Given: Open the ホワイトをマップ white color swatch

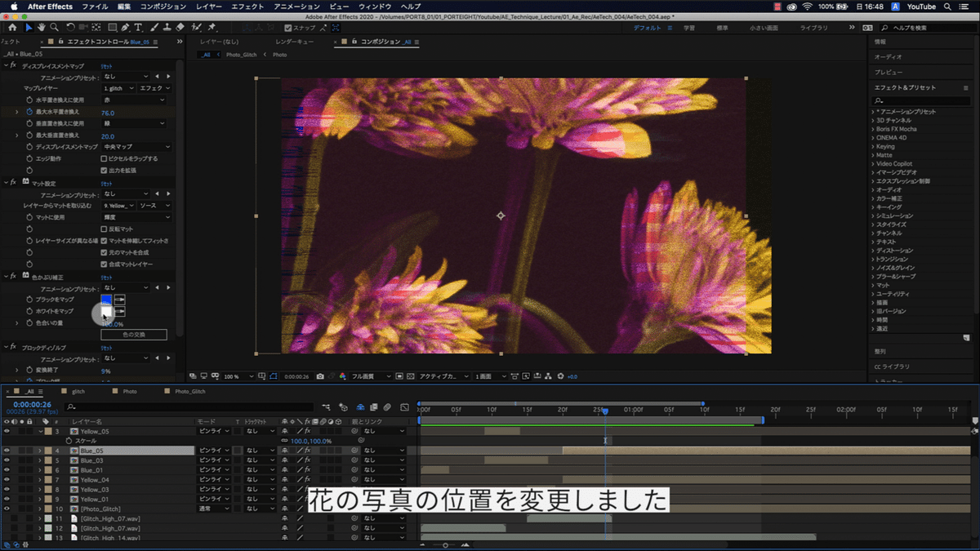Looking at the screenshot, I should click(106, 311).
